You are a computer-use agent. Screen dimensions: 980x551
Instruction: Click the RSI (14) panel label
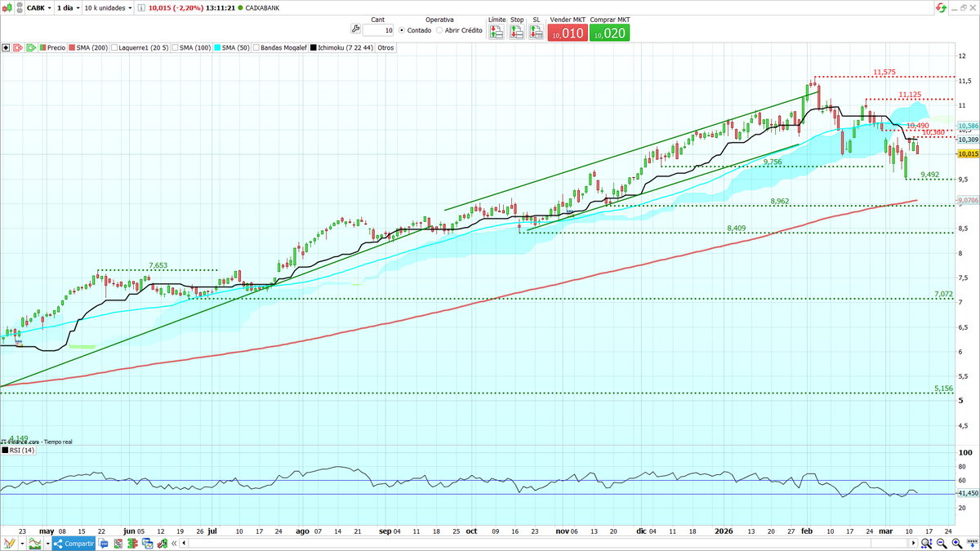tap(22, 450)
